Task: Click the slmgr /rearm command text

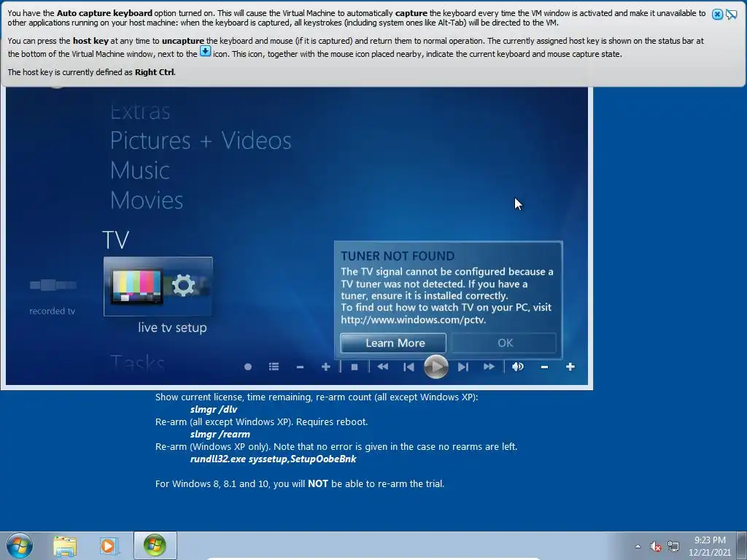Action: click(220, 435)
